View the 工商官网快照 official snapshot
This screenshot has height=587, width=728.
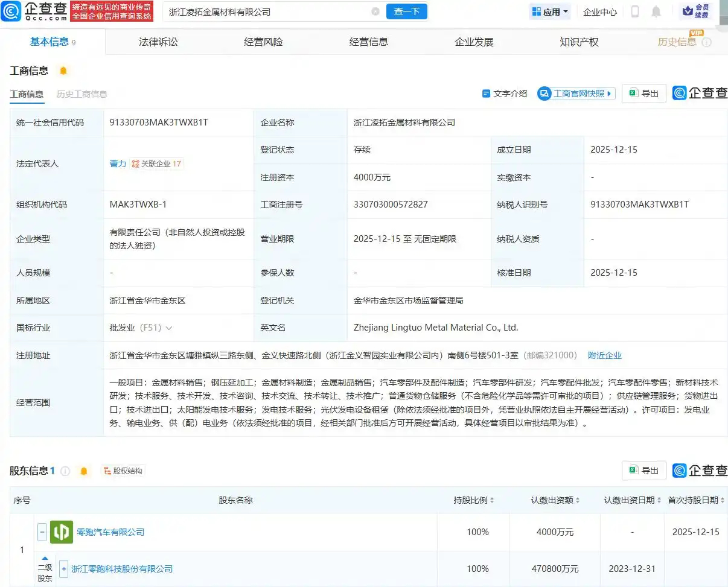coord(575,93)
